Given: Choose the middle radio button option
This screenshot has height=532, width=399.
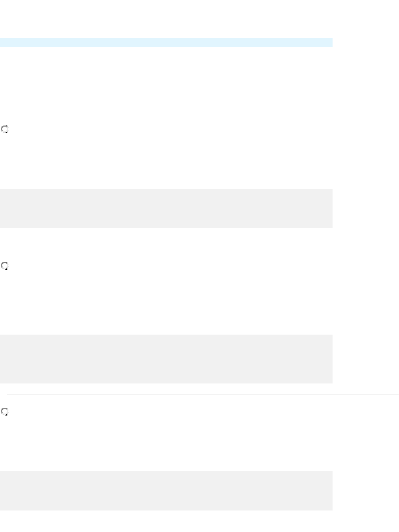Looking at the screenshot, I should (x=5, y=266).
